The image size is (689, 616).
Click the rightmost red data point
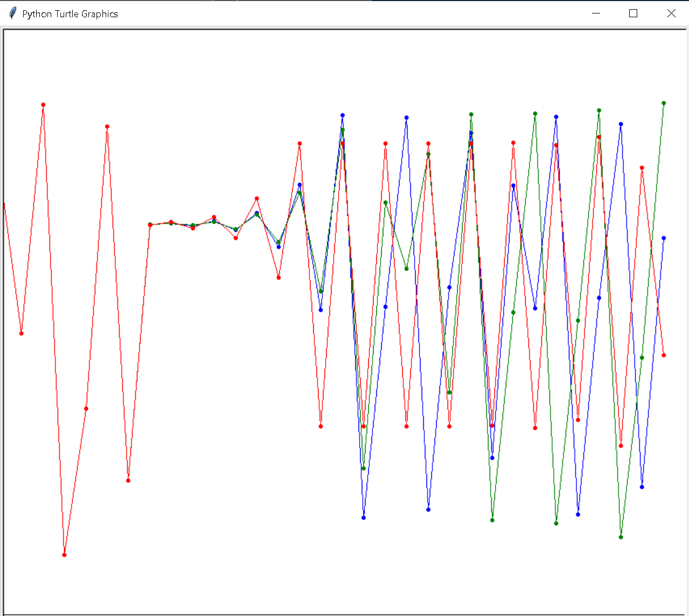click(664, 355)
